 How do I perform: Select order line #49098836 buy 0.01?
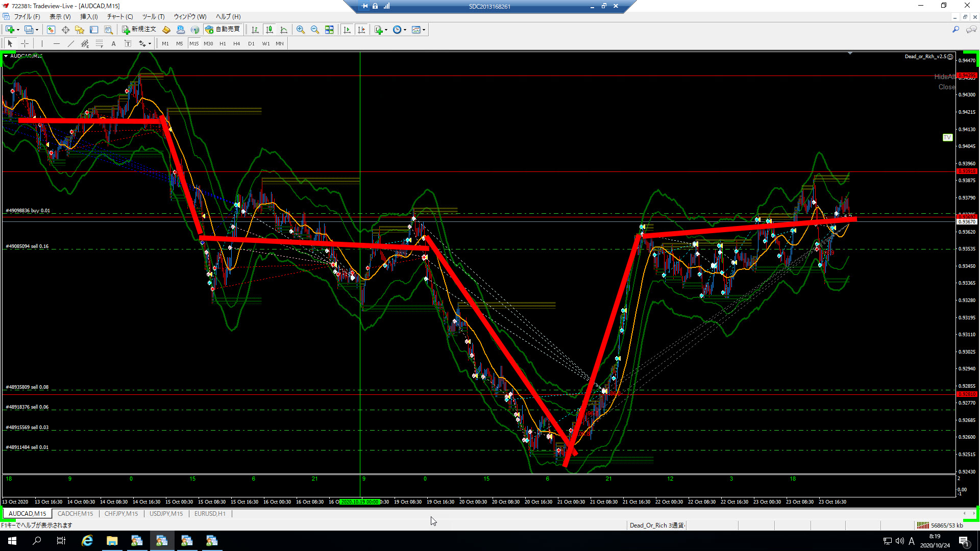28,210
